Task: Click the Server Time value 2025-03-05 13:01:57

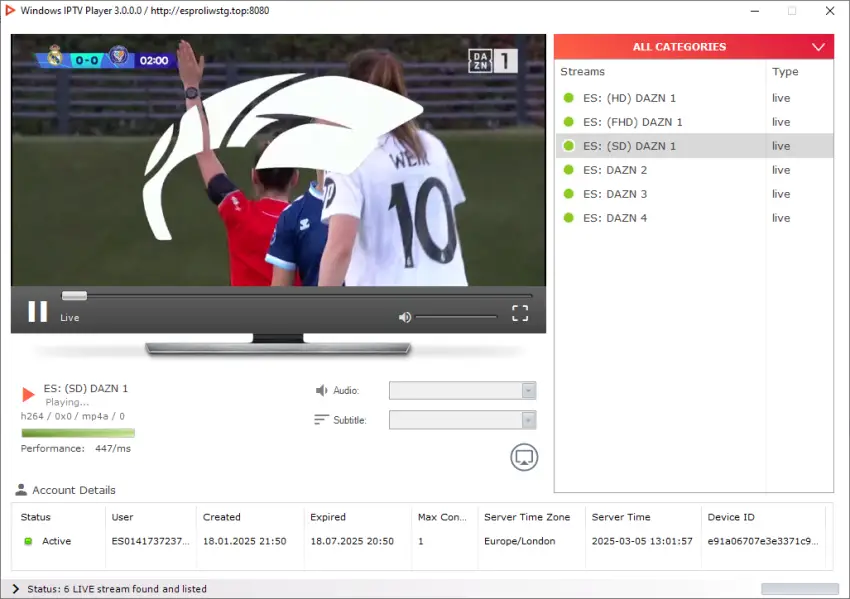Action: [642, 541]
